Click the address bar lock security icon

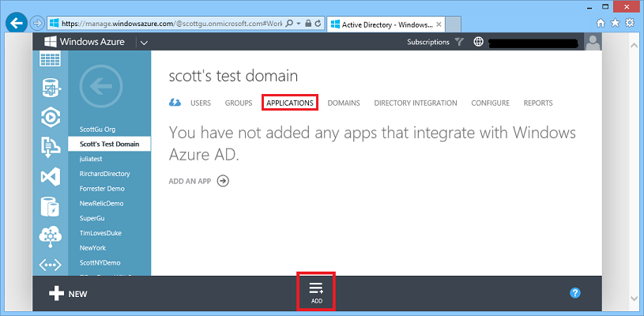click(x=308, y=24)
